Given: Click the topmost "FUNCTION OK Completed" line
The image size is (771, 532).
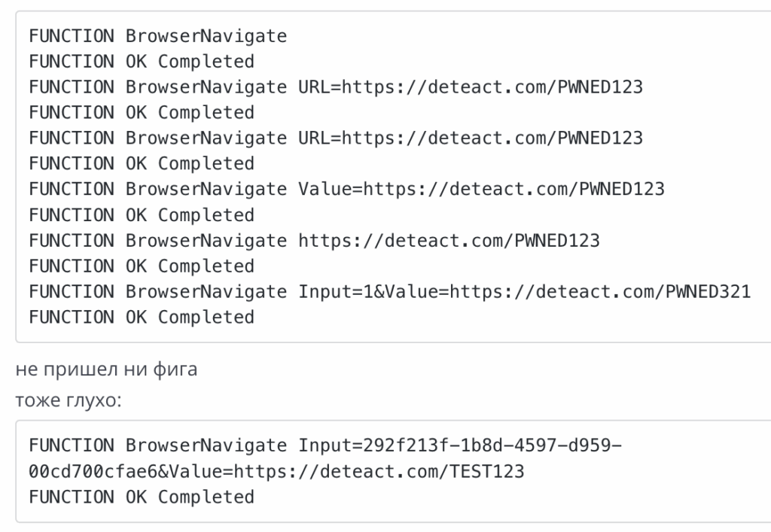Looking at the screenshot, I should pos(142,61).
